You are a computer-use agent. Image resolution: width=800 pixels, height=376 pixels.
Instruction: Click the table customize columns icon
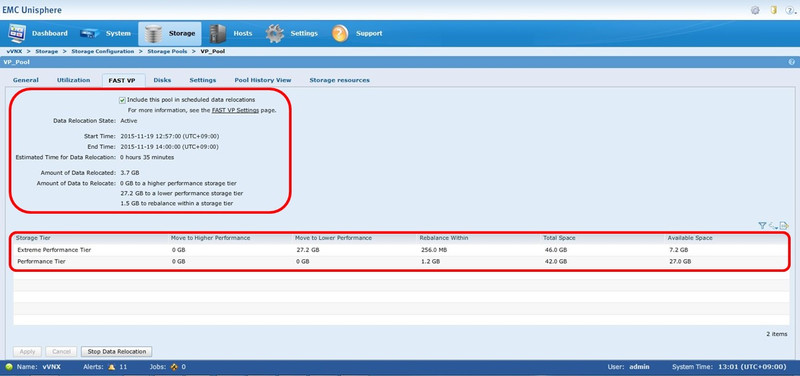(x=773, y=225)
